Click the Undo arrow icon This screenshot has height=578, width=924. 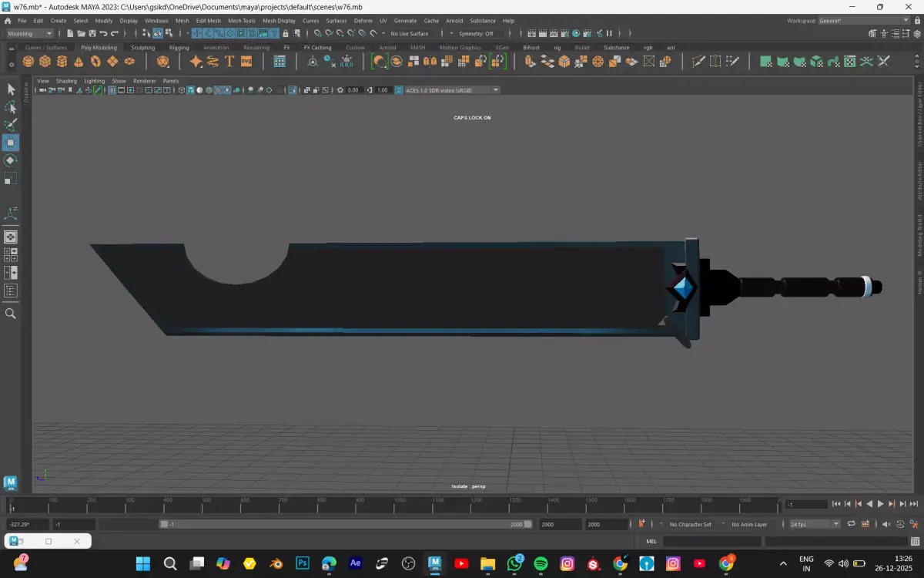pos(104,34)
